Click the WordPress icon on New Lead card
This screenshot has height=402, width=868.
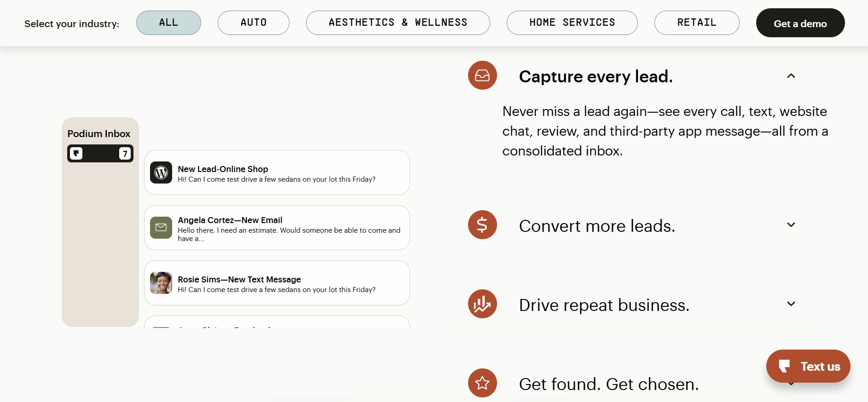pos(161,172)
